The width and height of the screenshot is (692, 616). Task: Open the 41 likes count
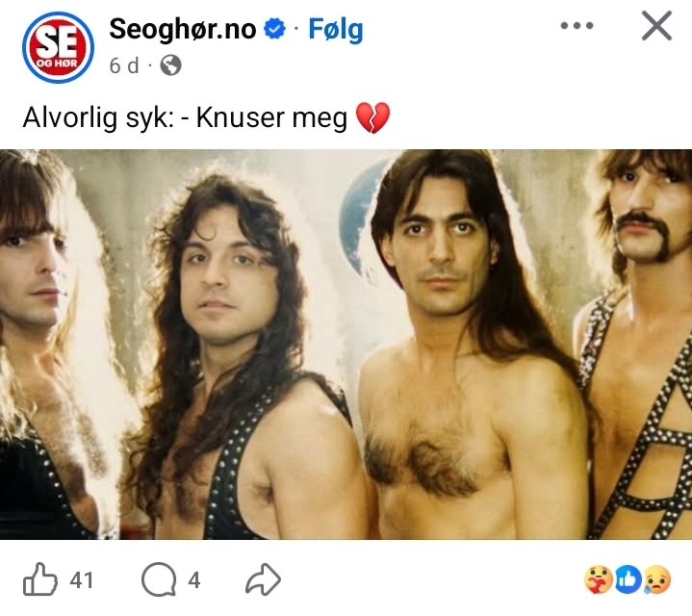(x=82, y=579)
